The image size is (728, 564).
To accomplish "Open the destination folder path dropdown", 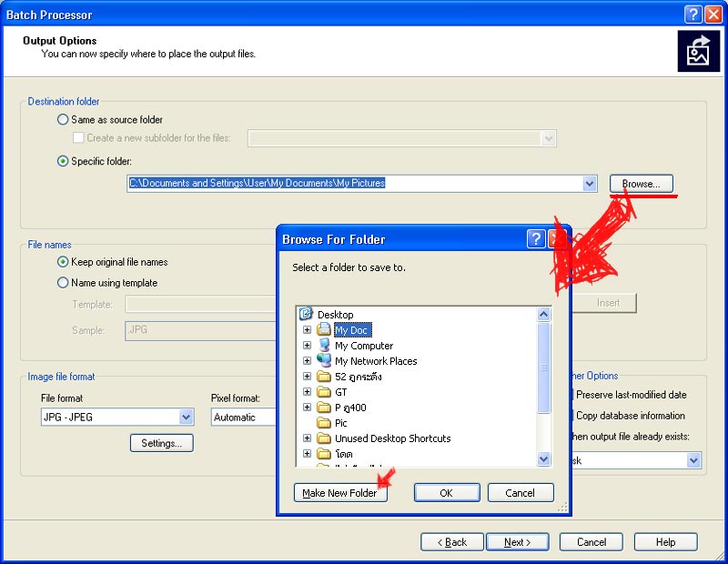I will coord(589,184).
